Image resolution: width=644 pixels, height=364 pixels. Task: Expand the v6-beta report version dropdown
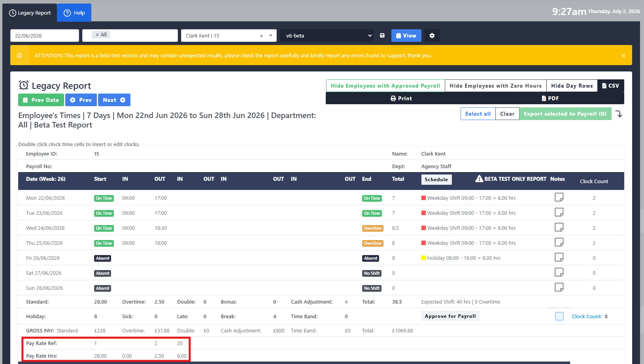click(x=328, y=36)
